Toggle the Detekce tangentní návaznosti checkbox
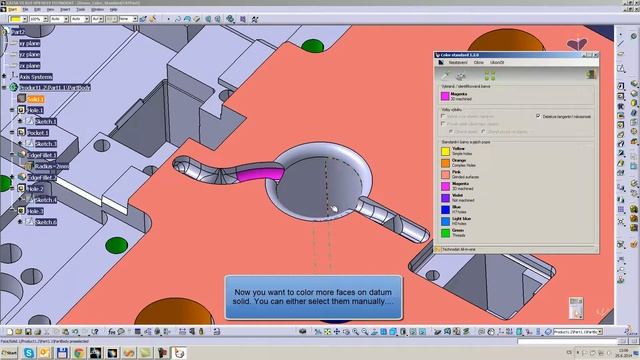Image resolution: width=640 pixels, height=360 pixels. click(x=538, y=116)
